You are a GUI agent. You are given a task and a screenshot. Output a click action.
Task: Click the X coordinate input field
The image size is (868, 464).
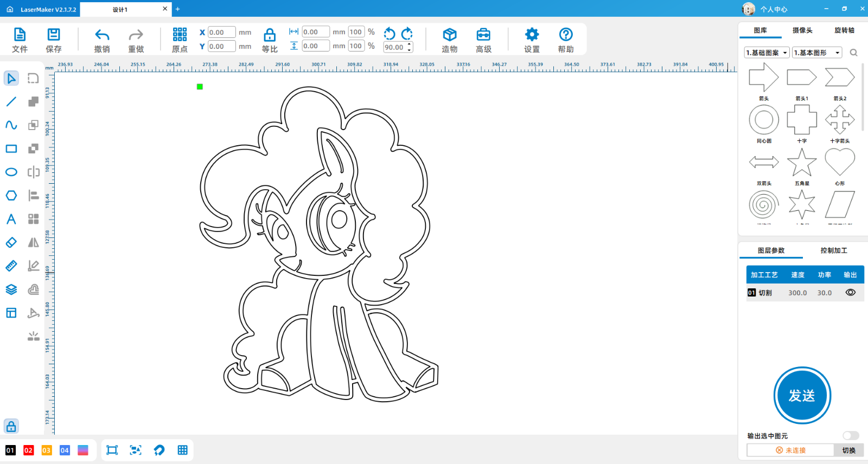click(x=221, y=33)
